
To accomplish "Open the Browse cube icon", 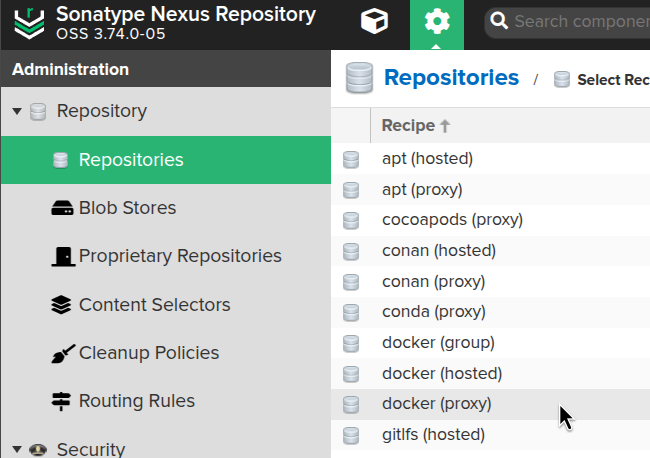I will pos(374,21).
